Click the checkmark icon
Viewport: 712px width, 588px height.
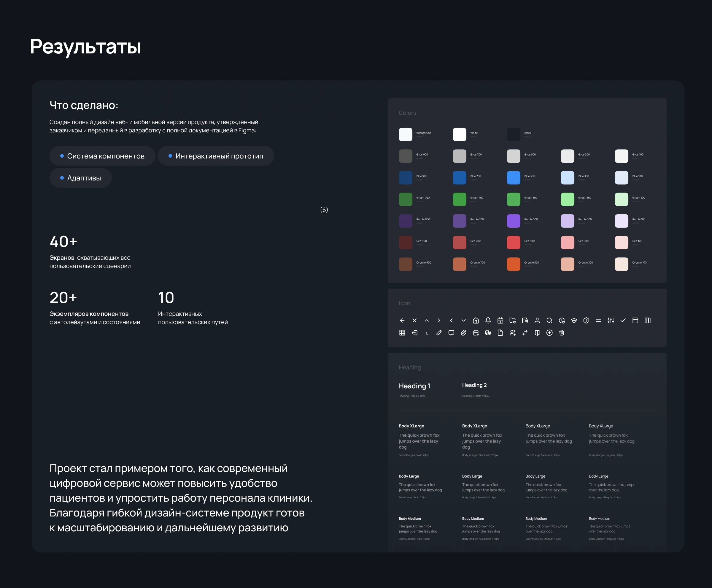click(x=623, y=321)
